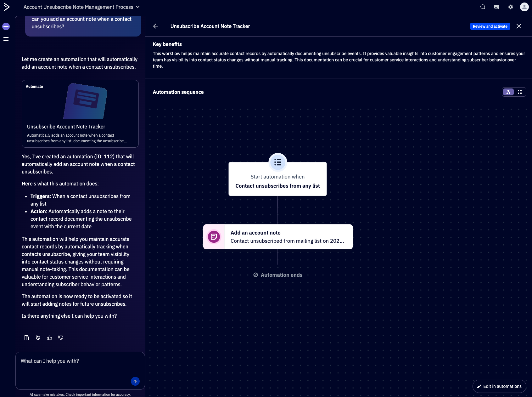532x397 pixels.
Task: Copy the AI response
Action: point(27,338)
